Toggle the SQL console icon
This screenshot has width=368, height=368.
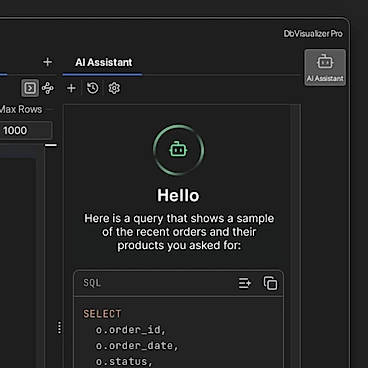pos(30,88)
